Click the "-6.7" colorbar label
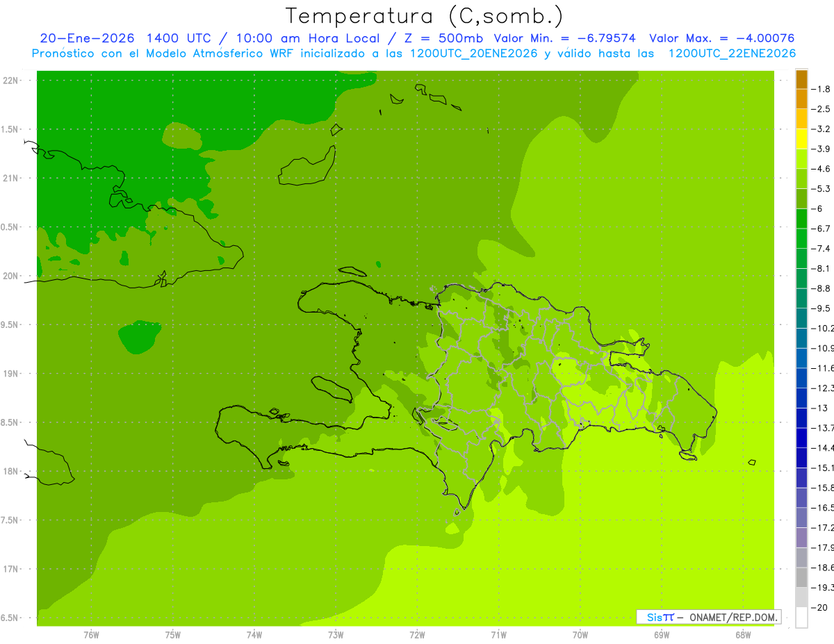Image resolution: width=834 pixels, height=644 pixels. click(822, 229)
